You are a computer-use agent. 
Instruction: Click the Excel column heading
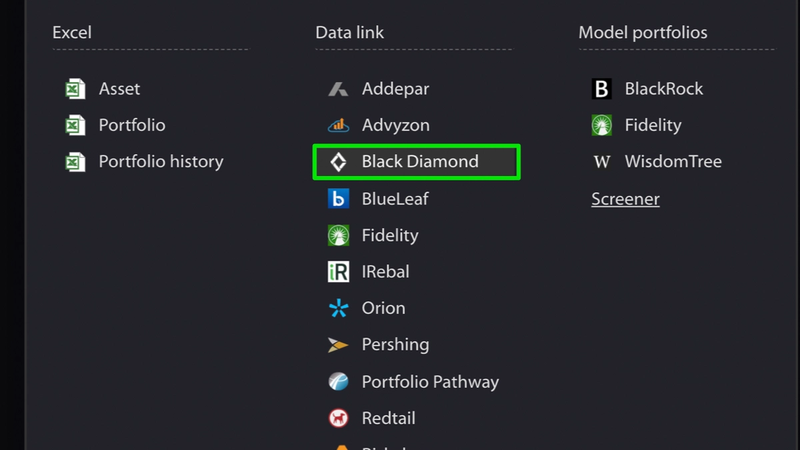[72, 33]
